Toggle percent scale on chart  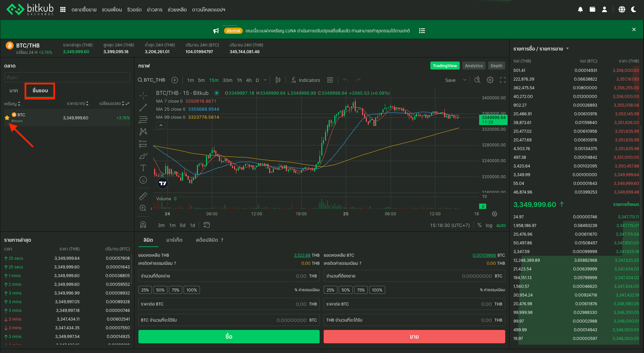click(479, 225)
